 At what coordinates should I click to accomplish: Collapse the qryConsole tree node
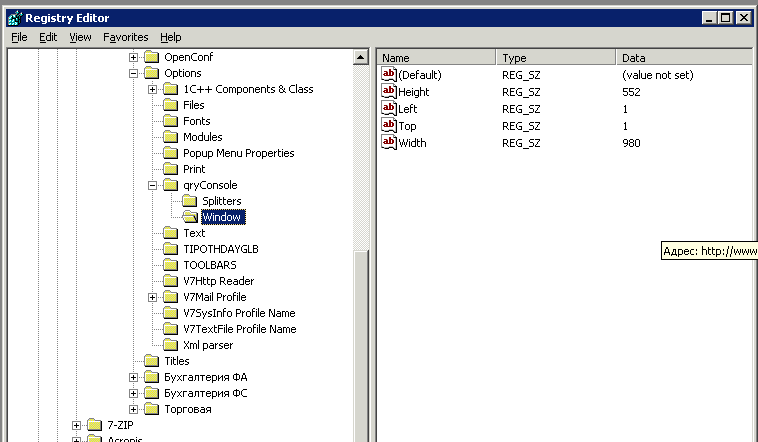(x=153, y=185)
